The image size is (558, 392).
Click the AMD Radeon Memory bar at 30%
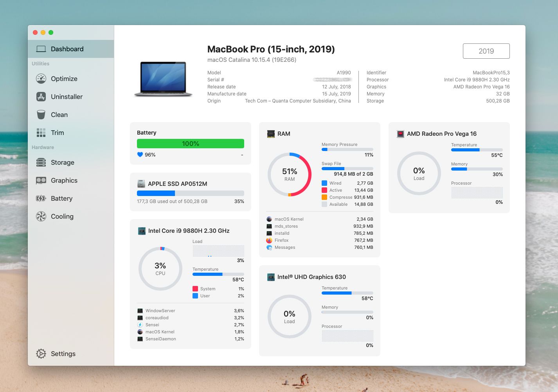[x=477, y=169]
